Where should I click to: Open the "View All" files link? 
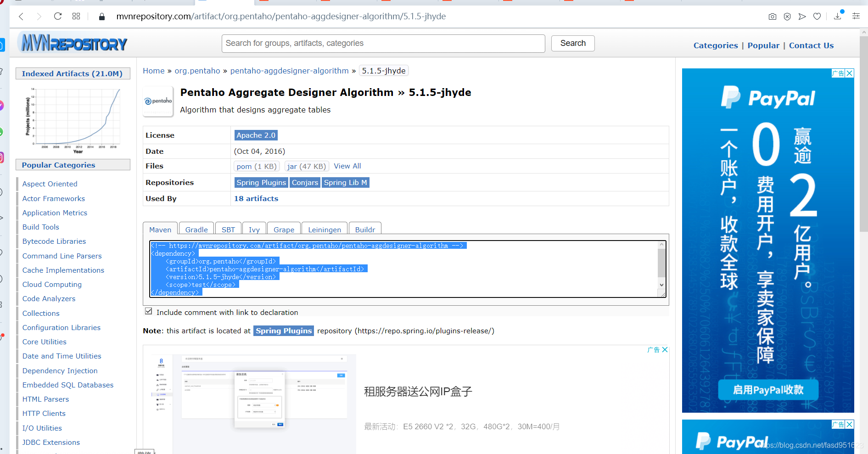pos(347,166)
